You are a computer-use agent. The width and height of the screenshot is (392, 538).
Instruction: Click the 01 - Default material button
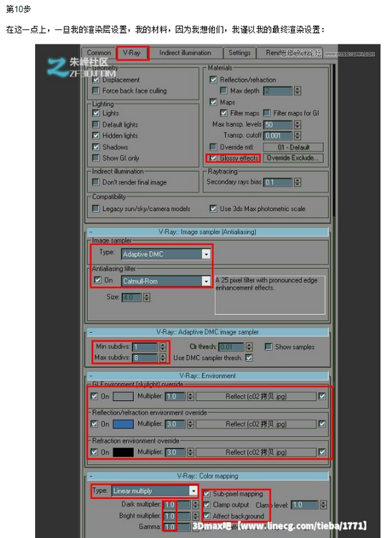pos(293,147)
